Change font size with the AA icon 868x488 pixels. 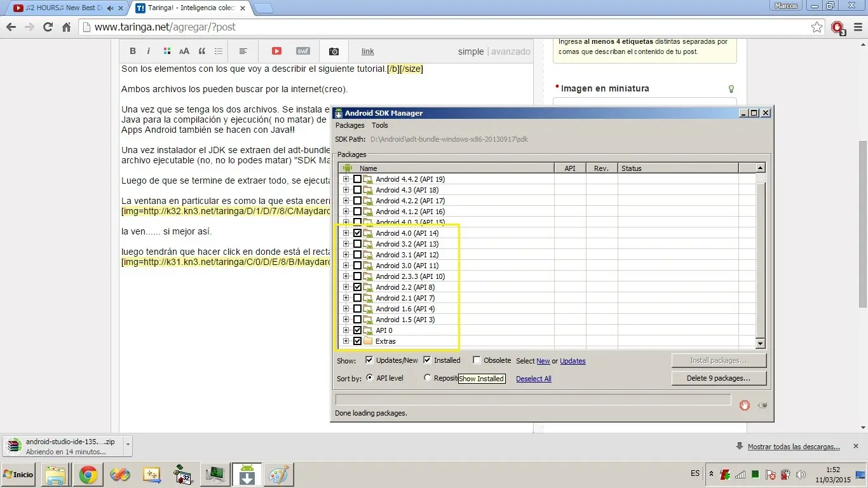pos(184,51)
